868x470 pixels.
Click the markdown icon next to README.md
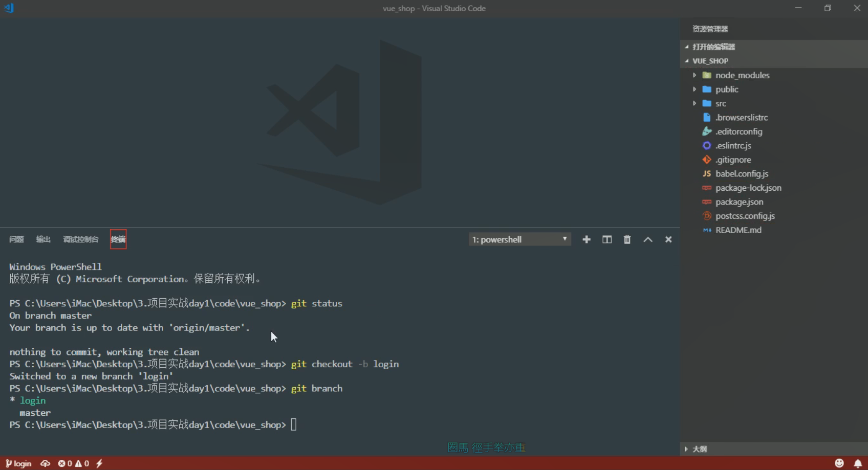click(707, 230)
